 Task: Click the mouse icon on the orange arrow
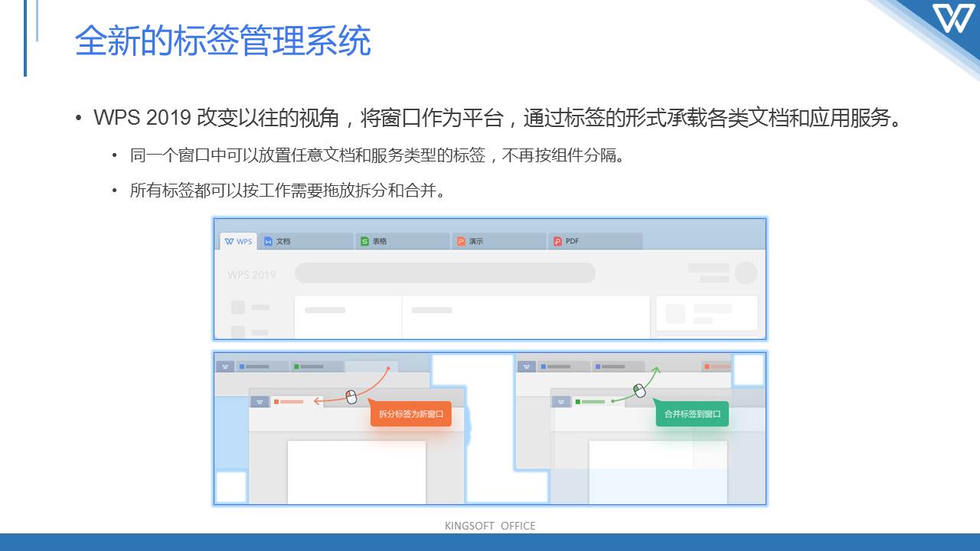(x=351, y=396)
